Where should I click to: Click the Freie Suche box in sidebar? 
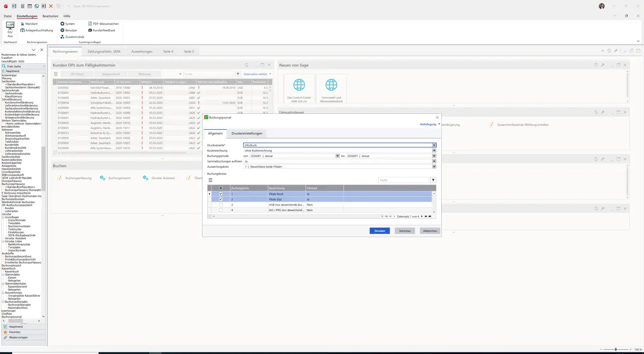tap(23, 66)
